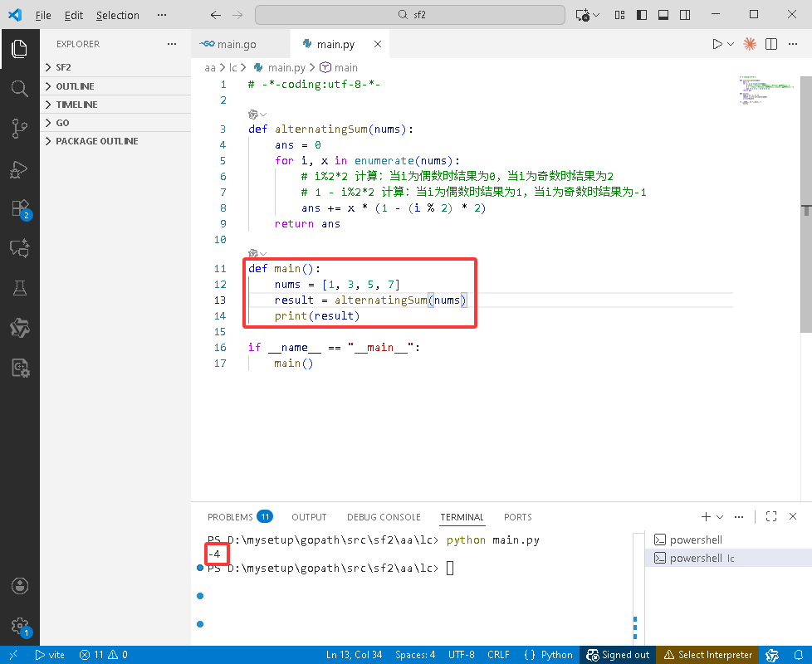Toggle Secondary Side Bar visibility

click(685, 15)
